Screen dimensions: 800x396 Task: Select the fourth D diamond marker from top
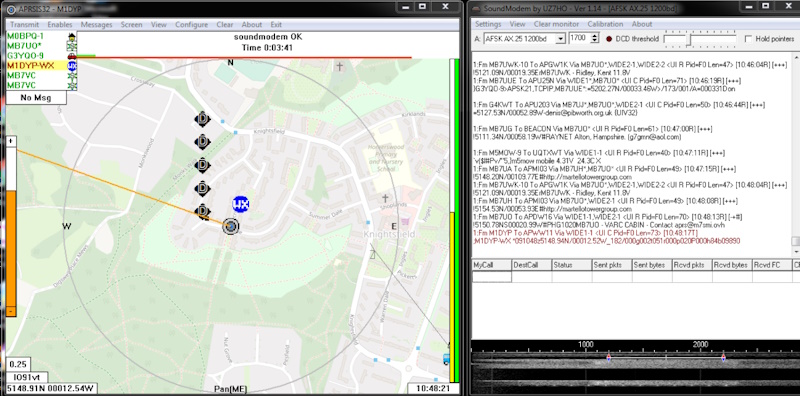(x=203, y=189)
